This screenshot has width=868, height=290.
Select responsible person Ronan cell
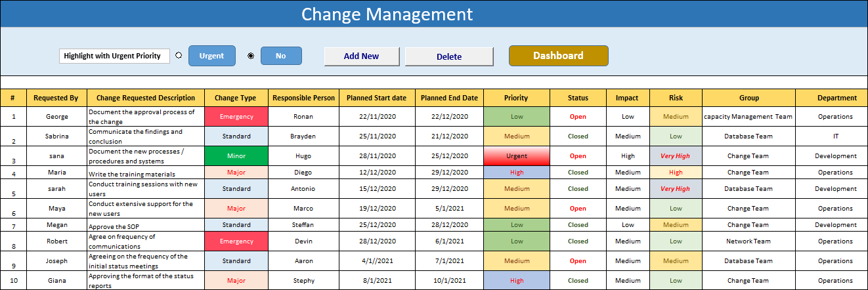click(x=303, y=117)
